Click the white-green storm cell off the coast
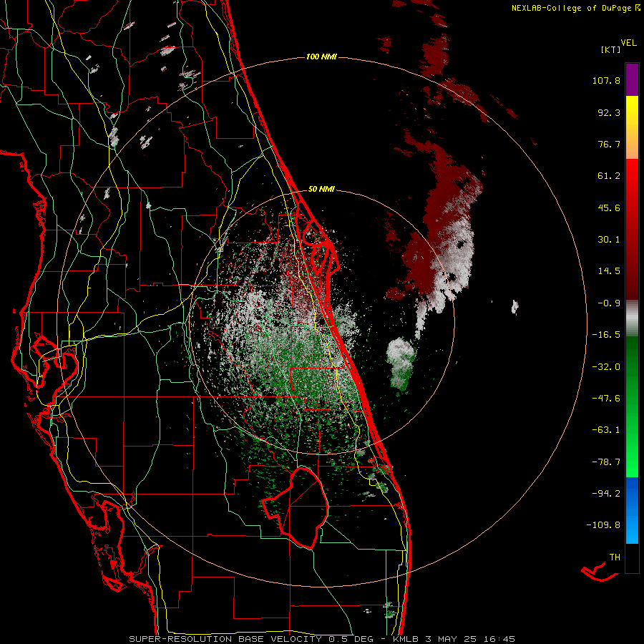Viewport: 644px width, 644px height. coord(401,364)
